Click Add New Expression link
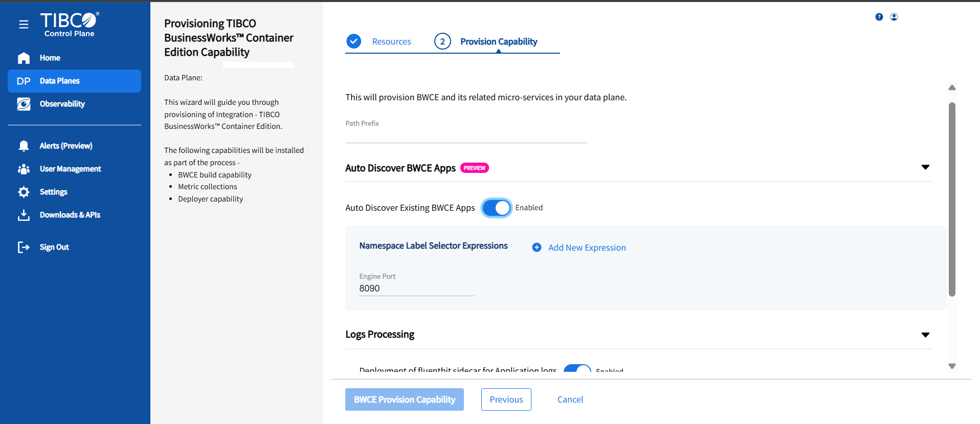The width and height of the screenshot is (980, 424). point(586,248)
